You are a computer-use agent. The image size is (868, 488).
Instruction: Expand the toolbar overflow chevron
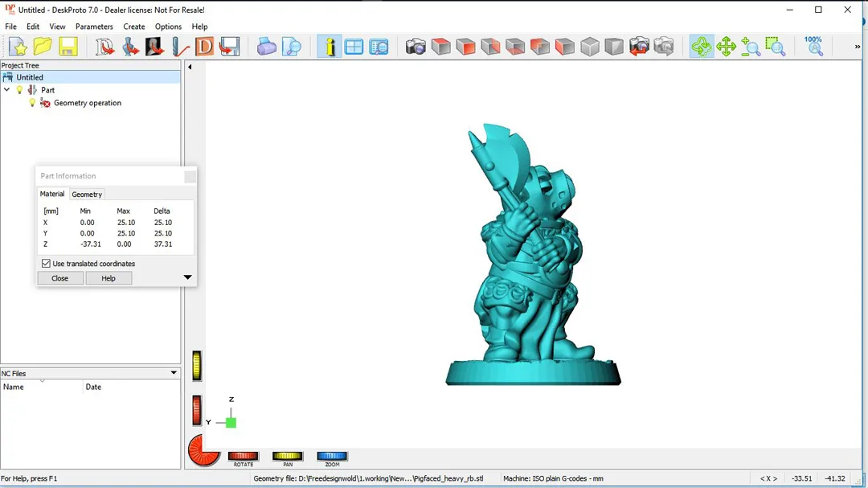pyautogui.click(x=858, y=47)
